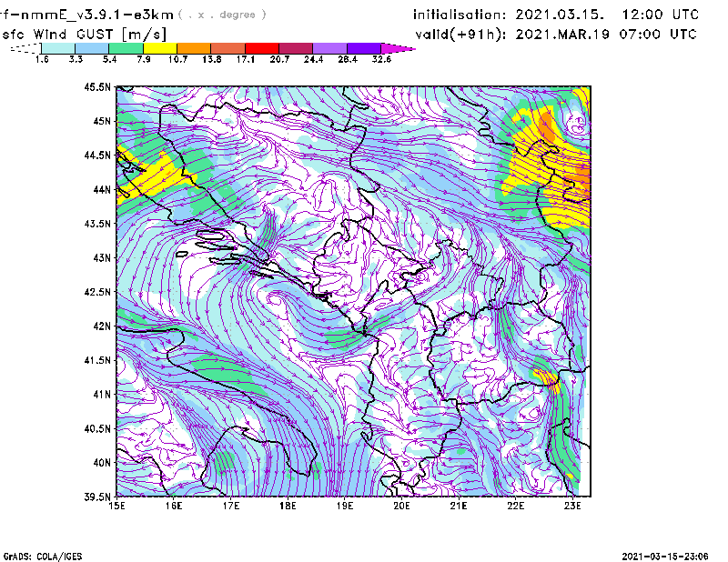Click the 22E longitude label

[515, 506]
